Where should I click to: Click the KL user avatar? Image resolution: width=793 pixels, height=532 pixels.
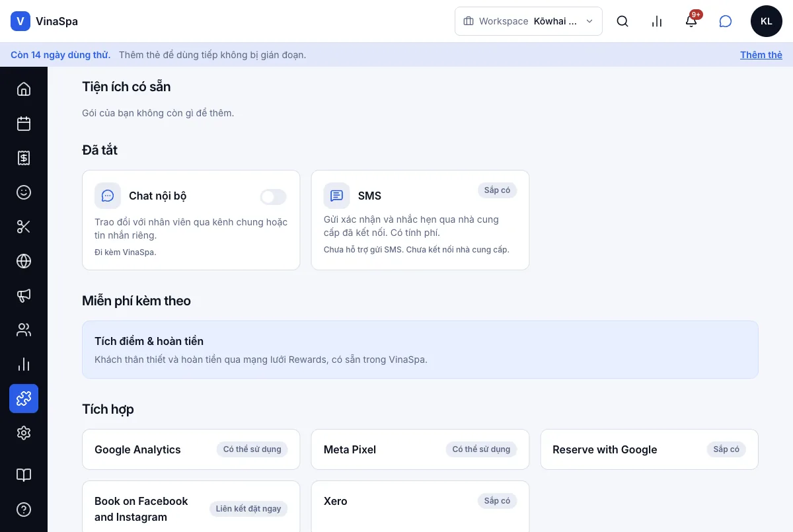pyautogui.click(x=767, y=21)
